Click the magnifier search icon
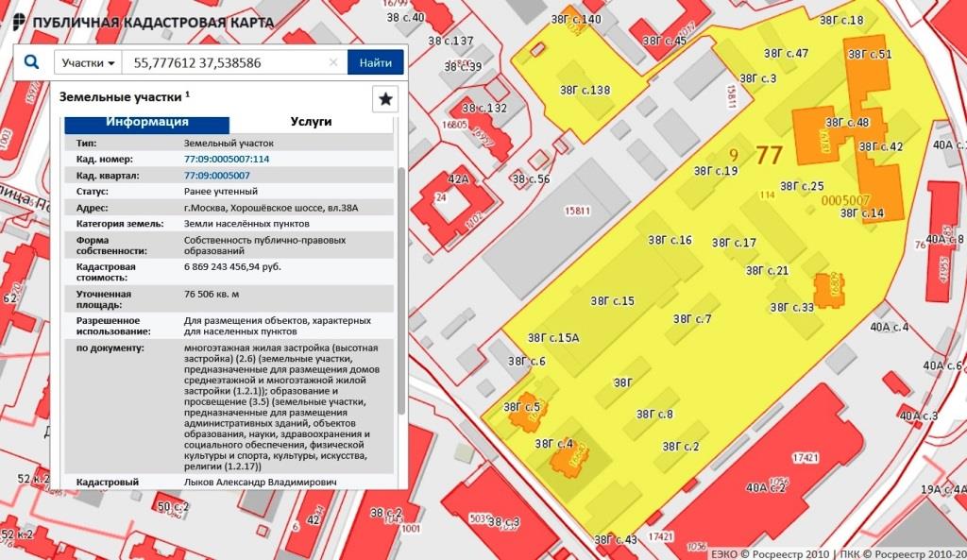This screenshot has width=967, height=560. click(x=31, y=62)
